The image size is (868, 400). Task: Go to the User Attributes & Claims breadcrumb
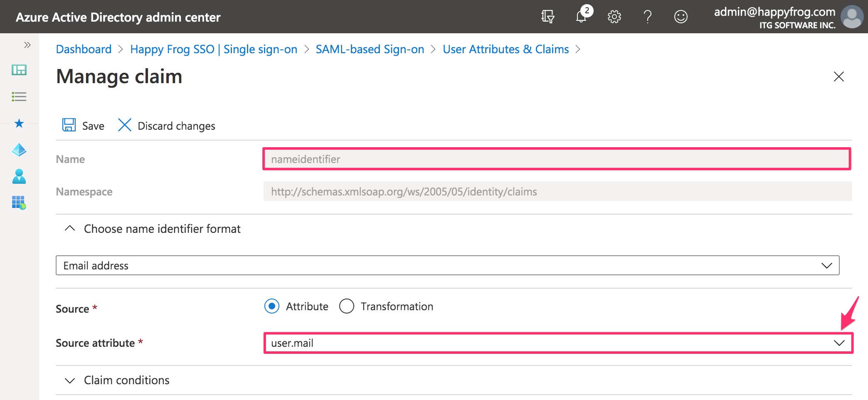coord(506,49)
